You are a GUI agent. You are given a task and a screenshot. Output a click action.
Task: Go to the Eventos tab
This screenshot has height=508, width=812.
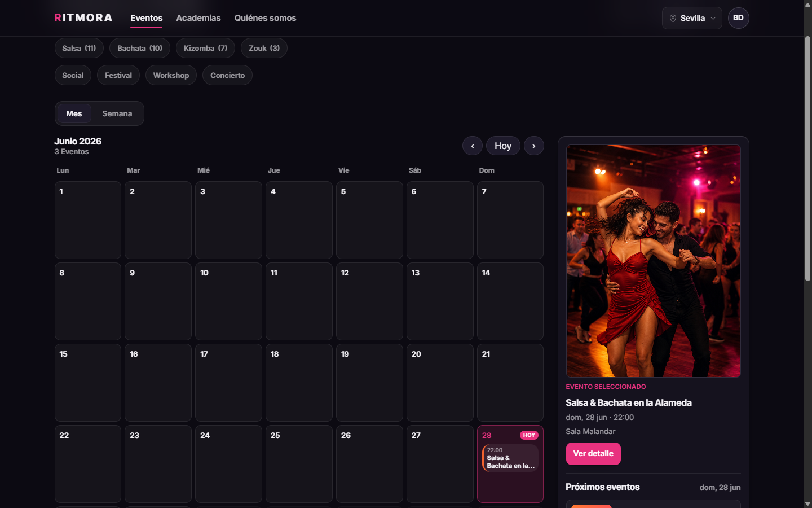click(146, 18)
